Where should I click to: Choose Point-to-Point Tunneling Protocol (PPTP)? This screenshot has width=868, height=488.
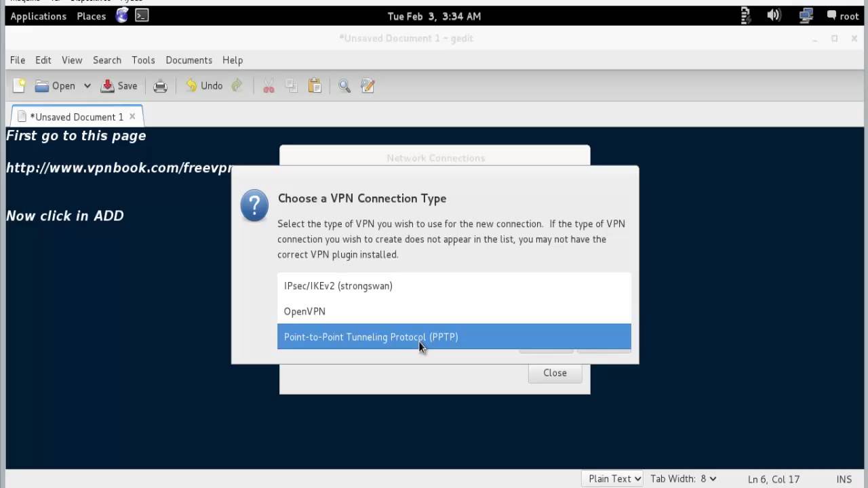[x=454, y=337]
